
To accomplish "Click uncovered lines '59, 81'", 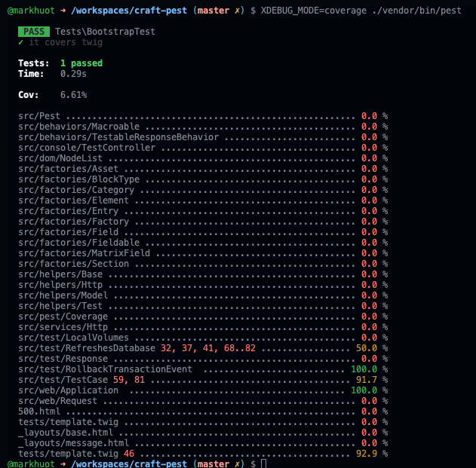I will (x=129, y=380).
